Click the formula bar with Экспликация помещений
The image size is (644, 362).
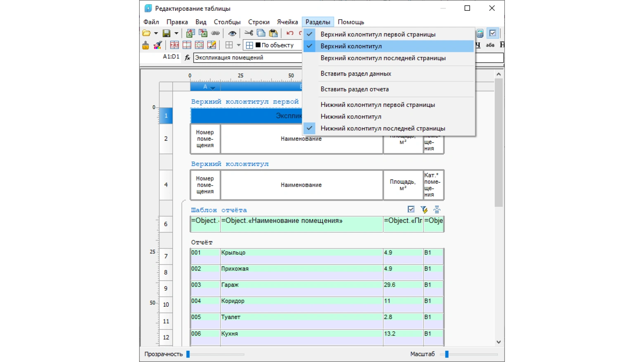tap(248, 58)
